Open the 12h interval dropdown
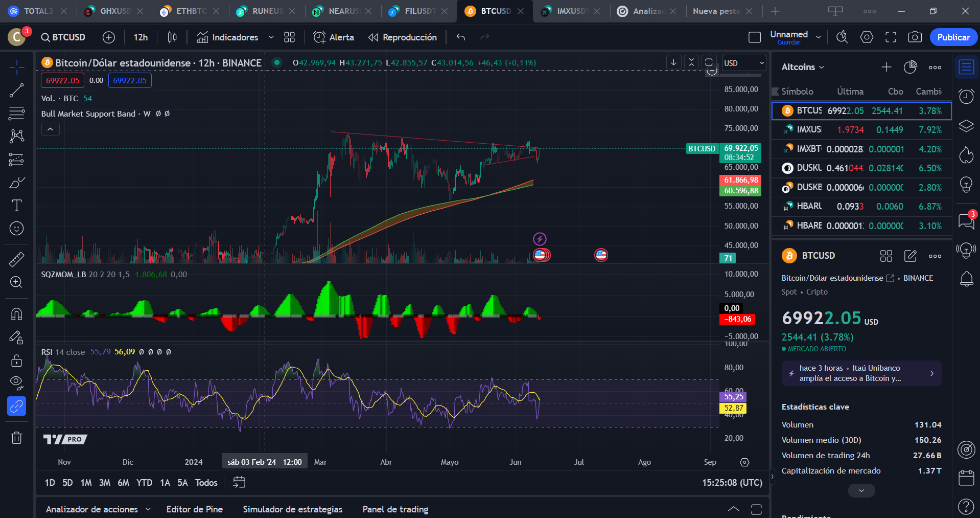Viewport: 980px width, 518px height. coord(141,37)
